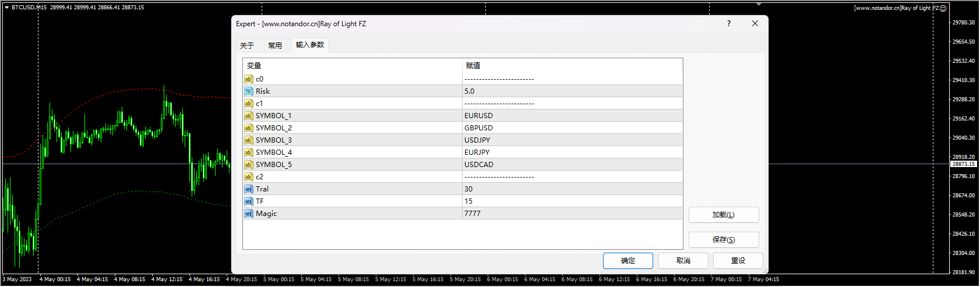Viewport: 980px width, 287px height.
Task: Edit the TF value 15
Action: 572,201
